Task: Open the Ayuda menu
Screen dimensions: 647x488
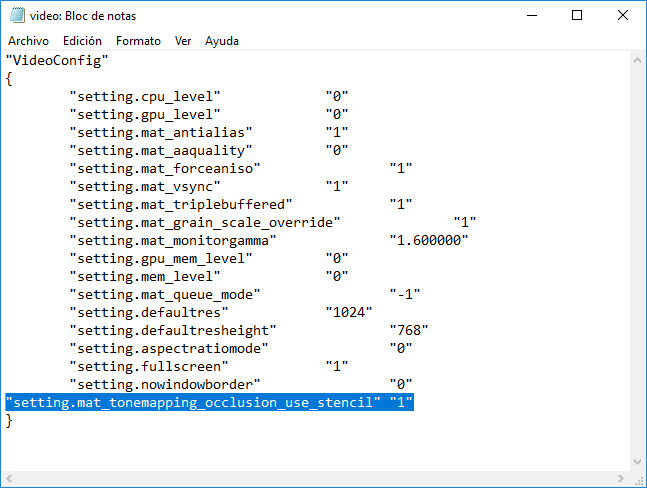Action: tap(222, 41)
